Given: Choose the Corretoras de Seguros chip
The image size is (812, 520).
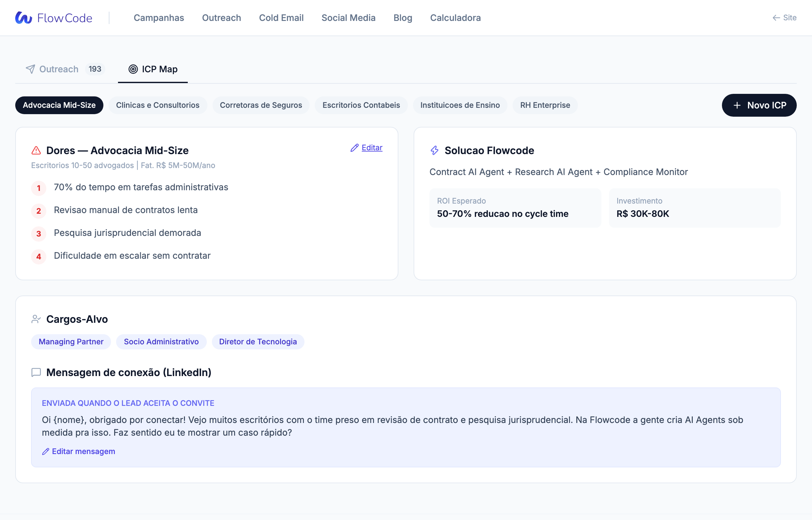Looking at the screenshot, I should pos(261,105).
